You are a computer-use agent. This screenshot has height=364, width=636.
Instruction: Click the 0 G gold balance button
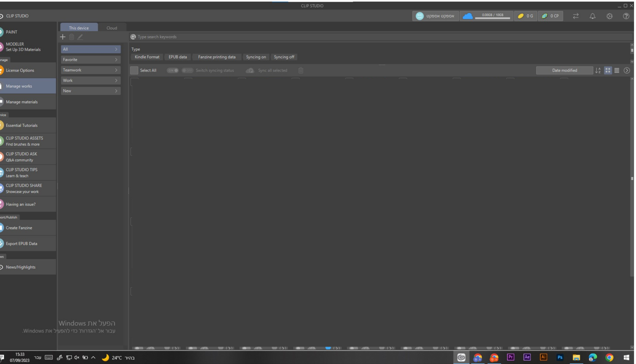pyautogui.click(x=525, y=16)
